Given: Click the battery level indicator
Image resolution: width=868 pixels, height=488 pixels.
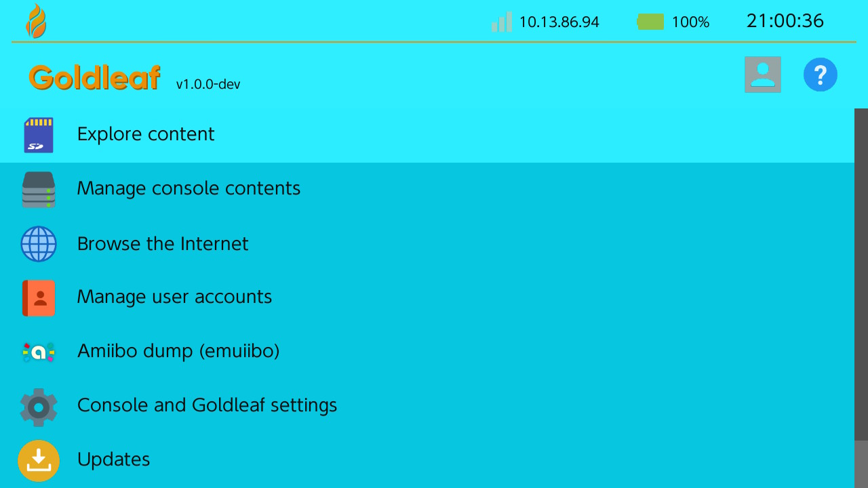Looking at the screenshot, I should [x=650, y=21].
